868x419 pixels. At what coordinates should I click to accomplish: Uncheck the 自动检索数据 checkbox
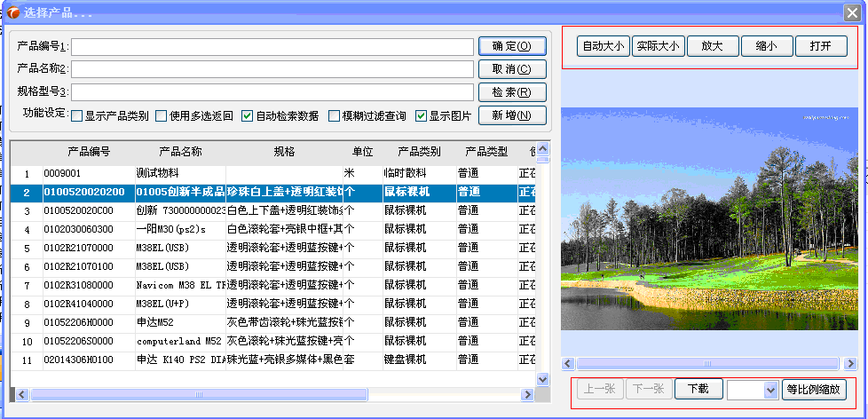[x=248, y=115]
